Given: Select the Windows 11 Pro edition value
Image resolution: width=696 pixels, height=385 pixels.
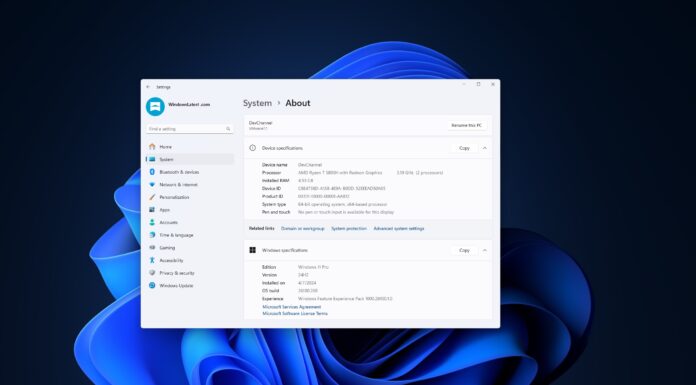Looking at the screenshot, I should tap(313, 267).
